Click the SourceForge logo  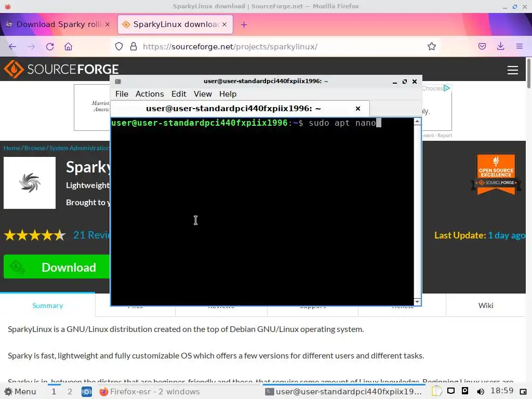click(x=61, y=69)
